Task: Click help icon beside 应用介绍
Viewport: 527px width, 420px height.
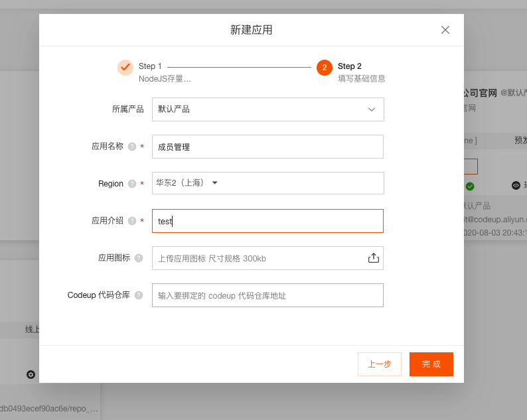Action: (x=132, y=221)
